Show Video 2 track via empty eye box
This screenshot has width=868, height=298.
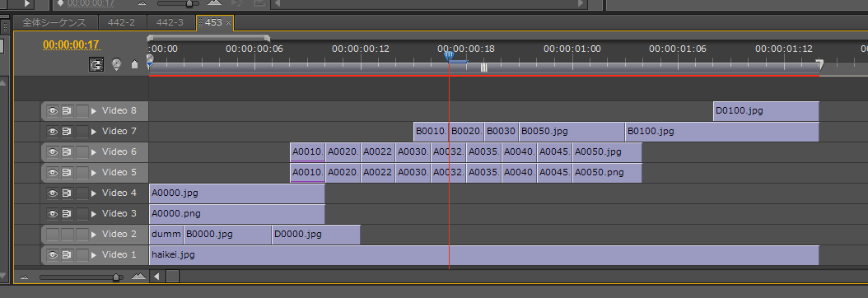pyautogui.click(x=53, y=235)
